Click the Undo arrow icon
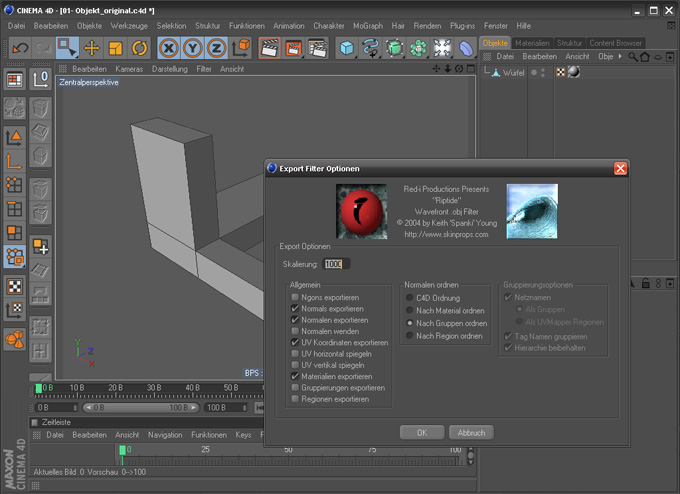Image resolution: width=680 pixels, height=494 pixels. tap(19, 47)
